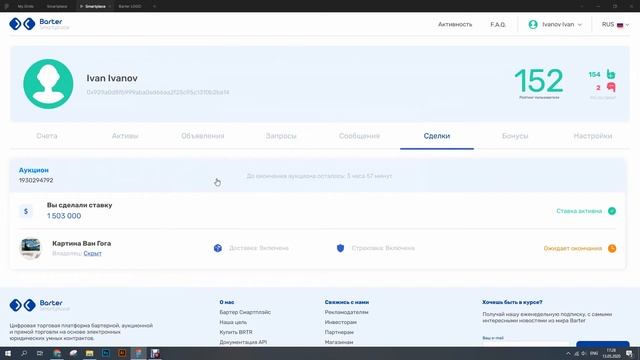
Task: Click the green thumbs-up likes icon
Action: tap(611, 74)
